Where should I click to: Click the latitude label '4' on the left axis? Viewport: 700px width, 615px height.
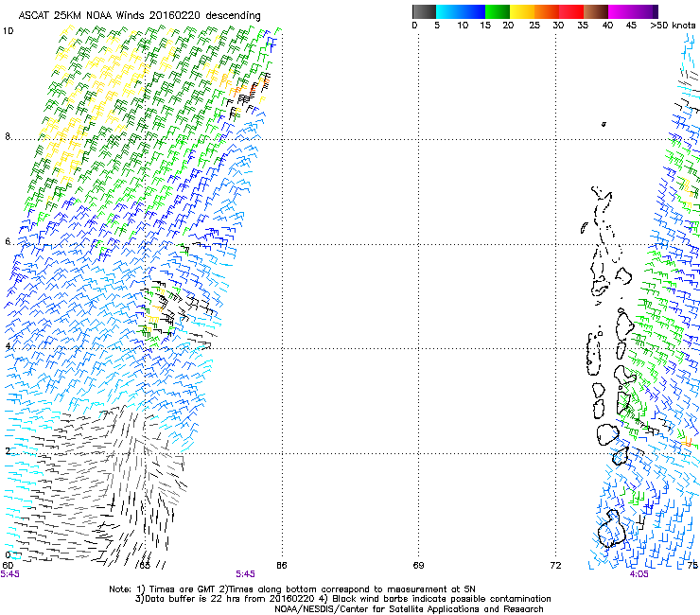pos(8,346)
